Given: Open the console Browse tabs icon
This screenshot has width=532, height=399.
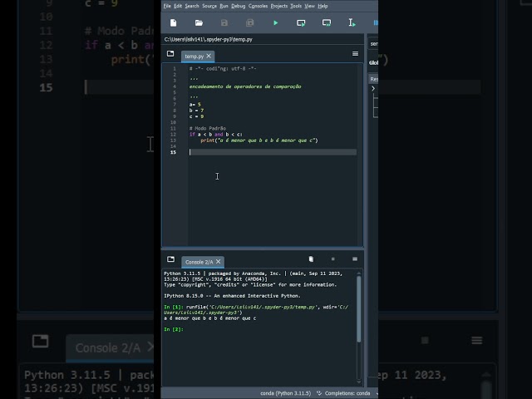Looking at the screenshot, I should [170, 259].
